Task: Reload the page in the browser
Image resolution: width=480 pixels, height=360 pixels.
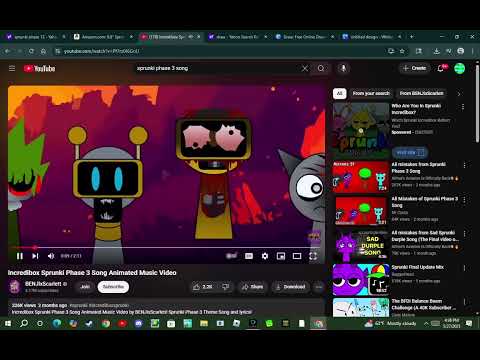Action: tap(31, 51)
